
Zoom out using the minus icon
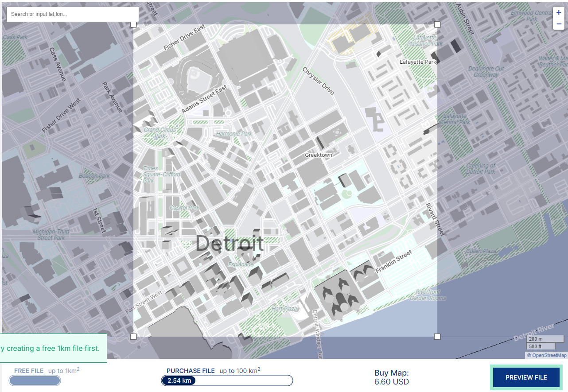(558, 24)
